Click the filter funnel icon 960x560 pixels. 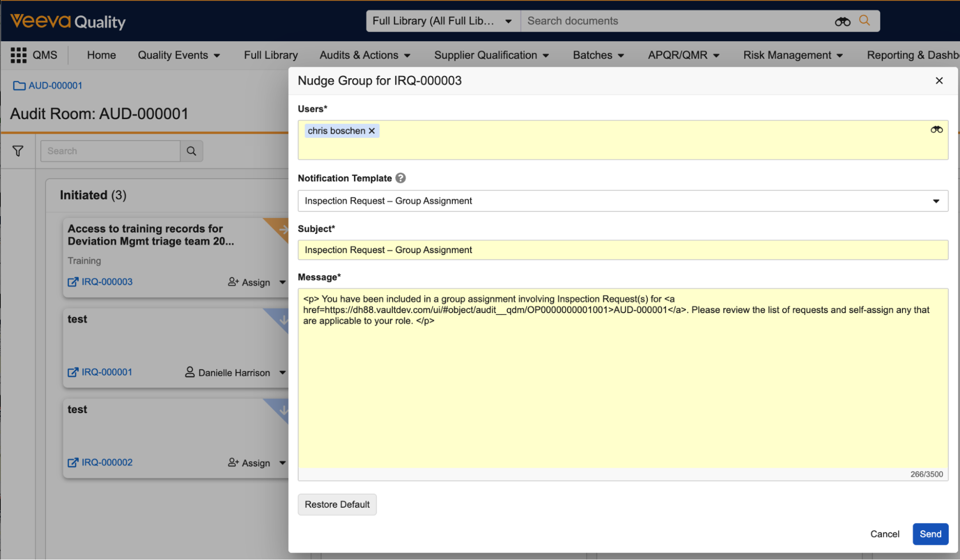18,151
